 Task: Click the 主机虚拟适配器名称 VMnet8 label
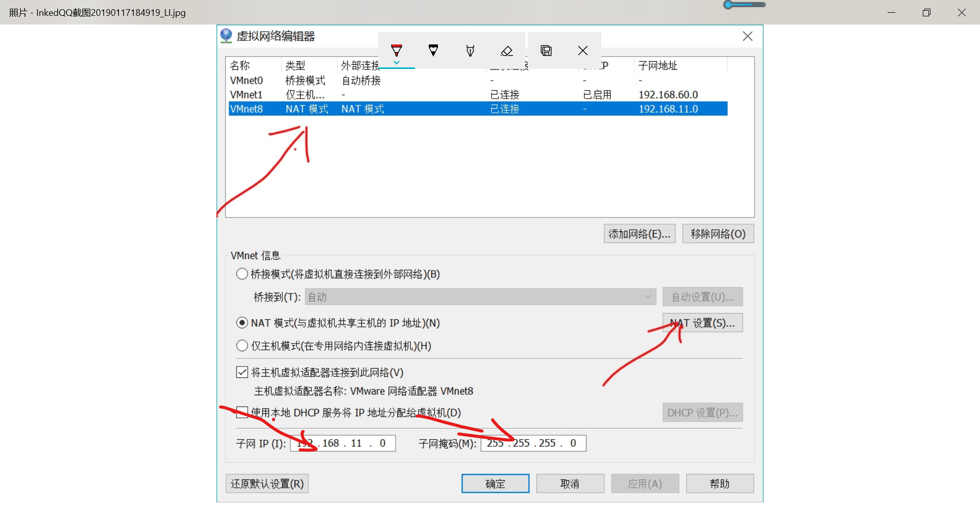point(363,391)
